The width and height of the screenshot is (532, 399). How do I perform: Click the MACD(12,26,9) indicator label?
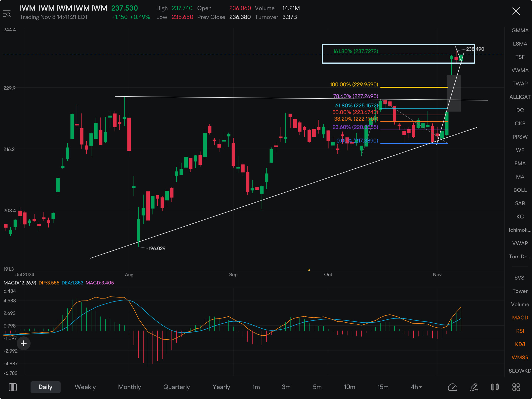20,283
